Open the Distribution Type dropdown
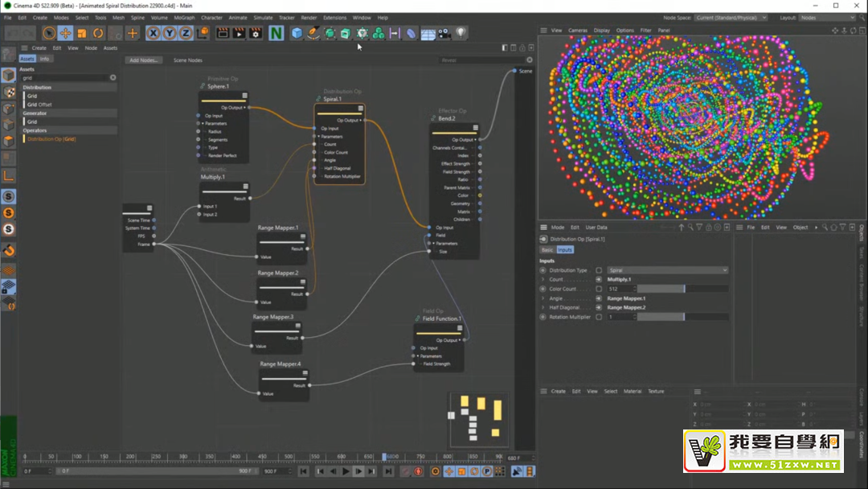The width and height of the screenshot is (868, 489). [x=667, y=270]
